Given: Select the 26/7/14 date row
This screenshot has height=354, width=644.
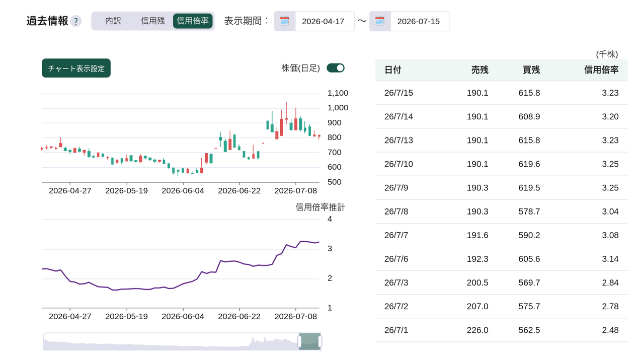Looking at the screenshot, I should coord(502,116).
